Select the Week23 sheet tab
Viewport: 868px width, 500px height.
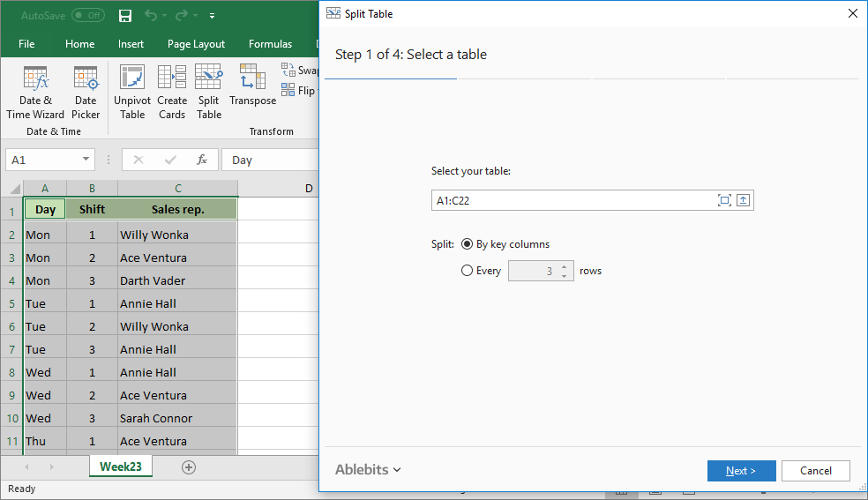121,466
